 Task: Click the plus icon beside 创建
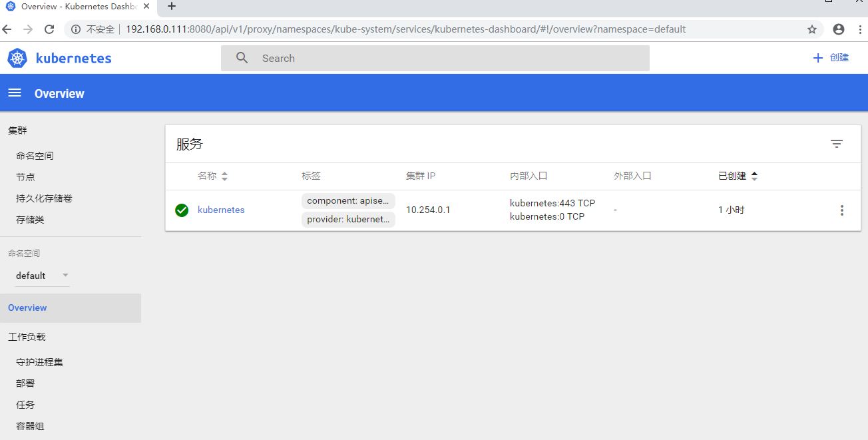point(818,58)
